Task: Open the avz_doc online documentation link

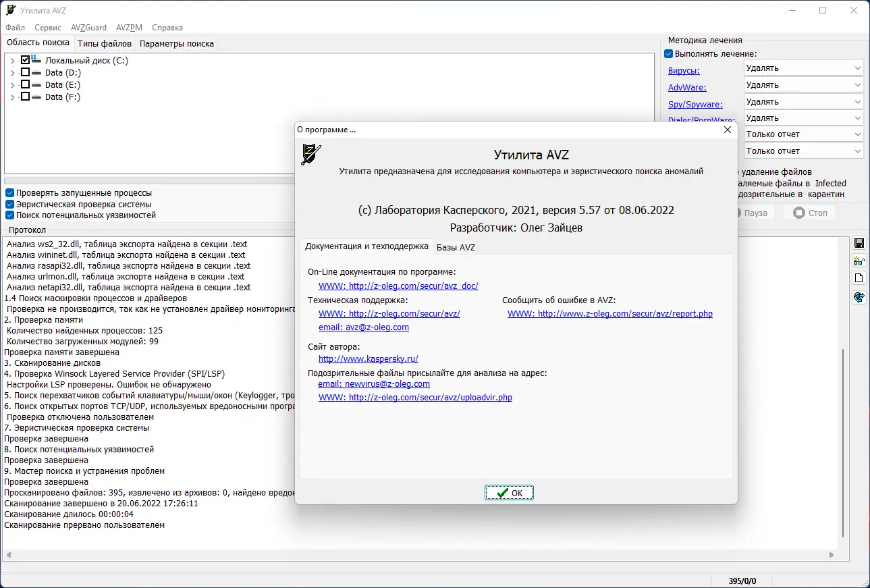Action: (x=398, y=286)
